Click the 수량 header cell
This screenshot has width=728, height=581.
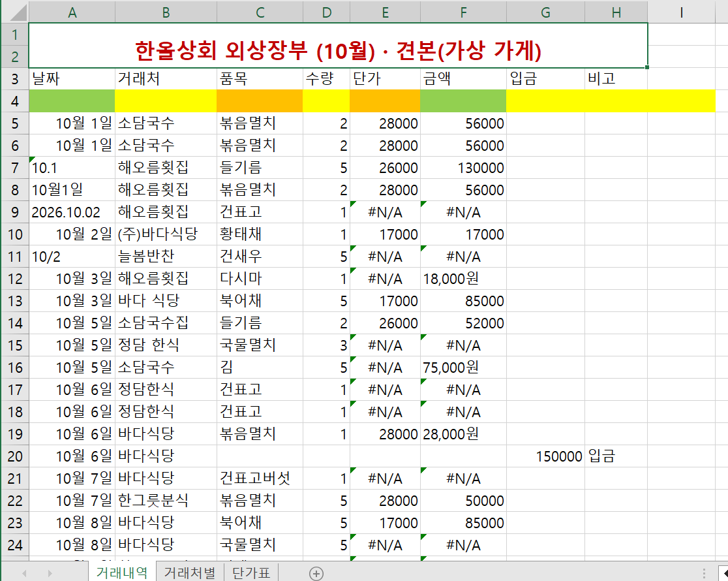[326, 78]
